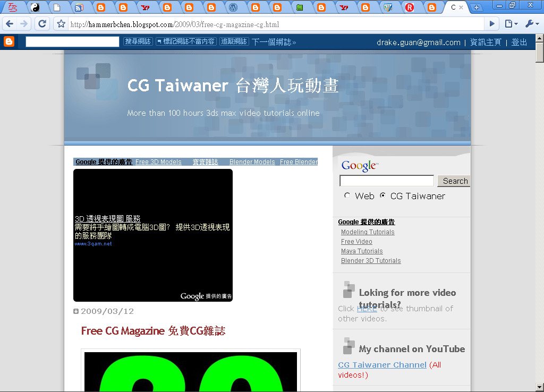The height and width of the screenshot is (392, 544).
Task: Click the post date icon beside 2009/03/12
Action: pyautogui.click(x=76, y=311)
